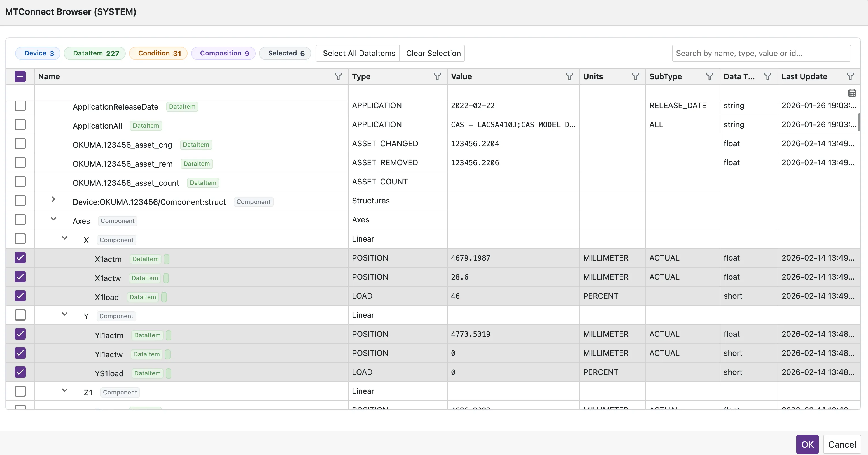Click the status indicator next to X1actm

click(166, 259)
